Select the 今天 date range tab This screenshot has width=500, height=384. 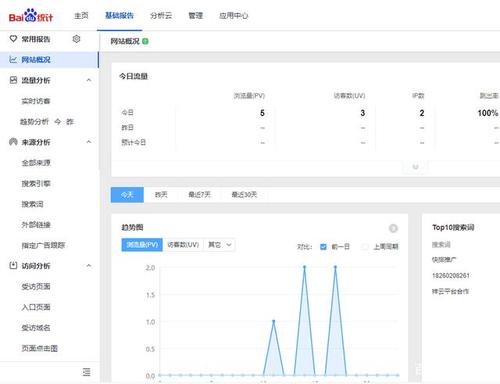coord(127,195)
